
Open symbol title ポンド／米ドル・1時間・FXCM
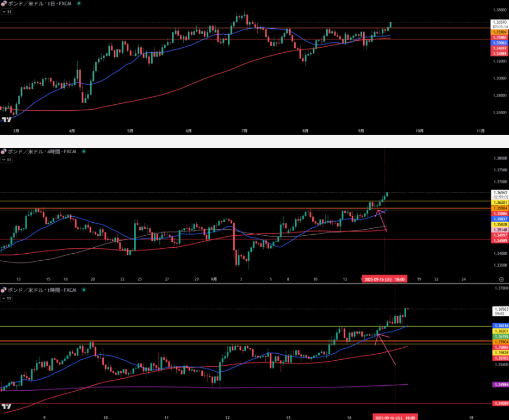pos(42,290)
